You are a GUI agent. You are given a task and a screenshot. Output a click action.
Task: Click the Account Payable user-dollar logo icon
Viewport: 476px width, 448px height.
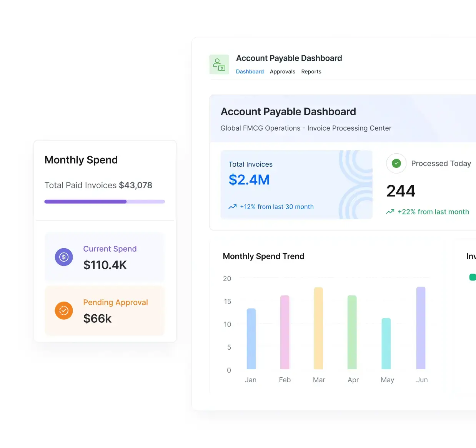coord(219,65)
